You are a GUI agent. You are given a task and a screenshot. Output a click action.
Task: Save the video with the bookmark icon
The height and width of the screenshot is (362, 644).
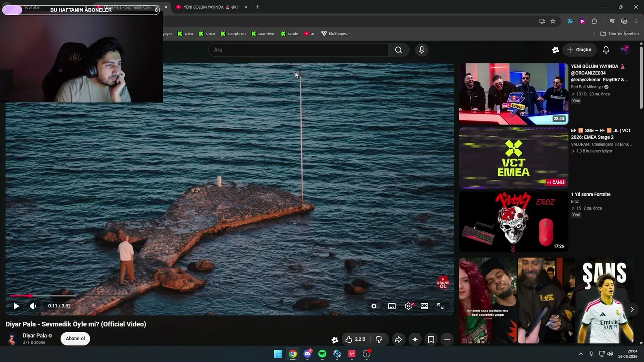431,339
